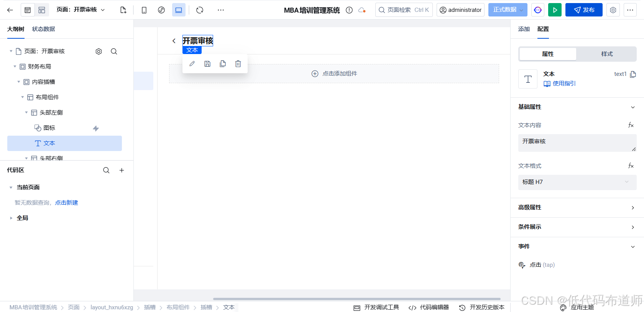The width and height of the screenshot is (644, 312).
Task: Collapse the 内容插槽 tree node
Action: (19, 82)
